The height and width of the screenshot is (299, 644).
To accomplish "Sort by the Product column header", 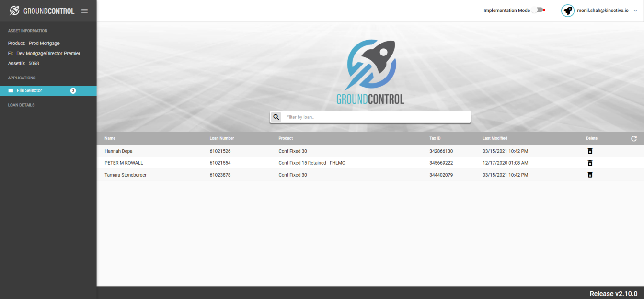I will (286, 138).
